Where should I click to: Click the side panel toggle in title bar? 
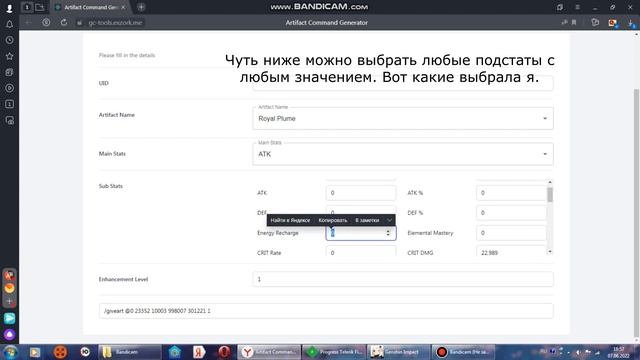[560, 7]
